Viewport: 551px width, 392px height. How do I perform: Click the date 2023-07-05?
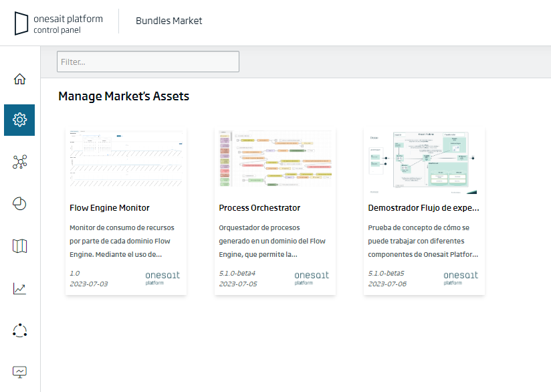coord(238,284)
